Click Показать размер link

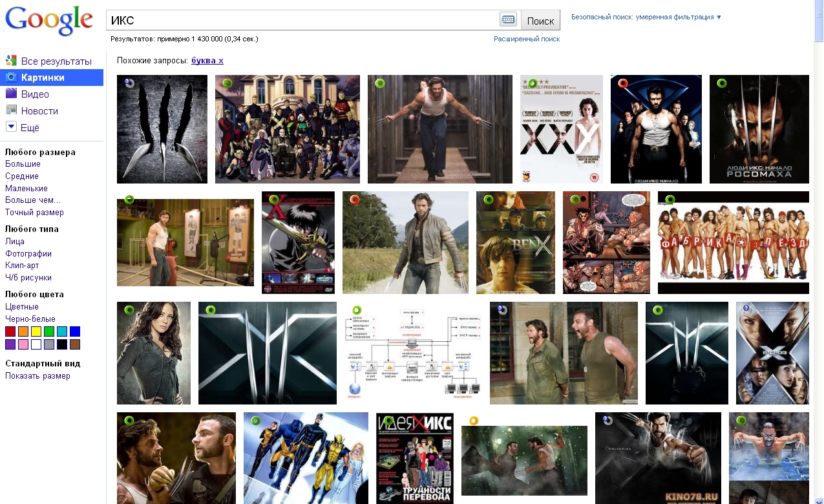point(37,375)
